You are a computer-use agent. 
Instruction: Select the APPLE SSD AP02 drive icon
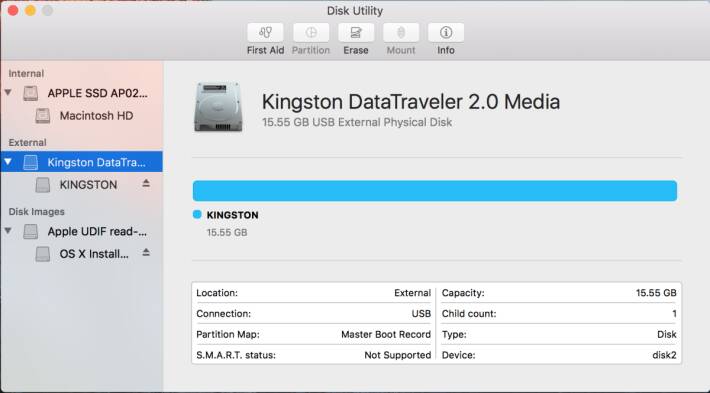[x=31, y=93]
